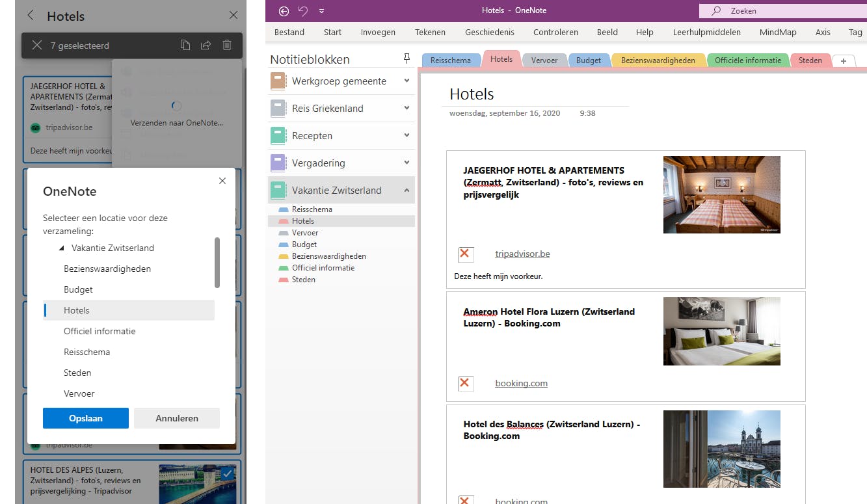Open the Beeld ribbon tab
The height and width of the screenshot is (504, 867).
[x=607, y=32]
